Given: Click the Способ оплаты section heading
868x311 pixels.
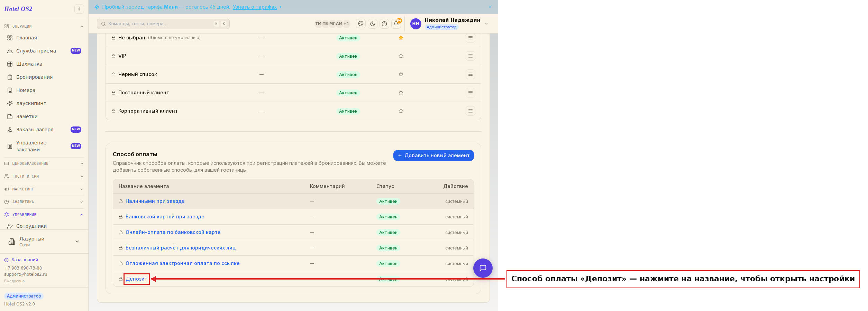Looking at the screenshot, I should pyautogui.click(x=135, y=154).
